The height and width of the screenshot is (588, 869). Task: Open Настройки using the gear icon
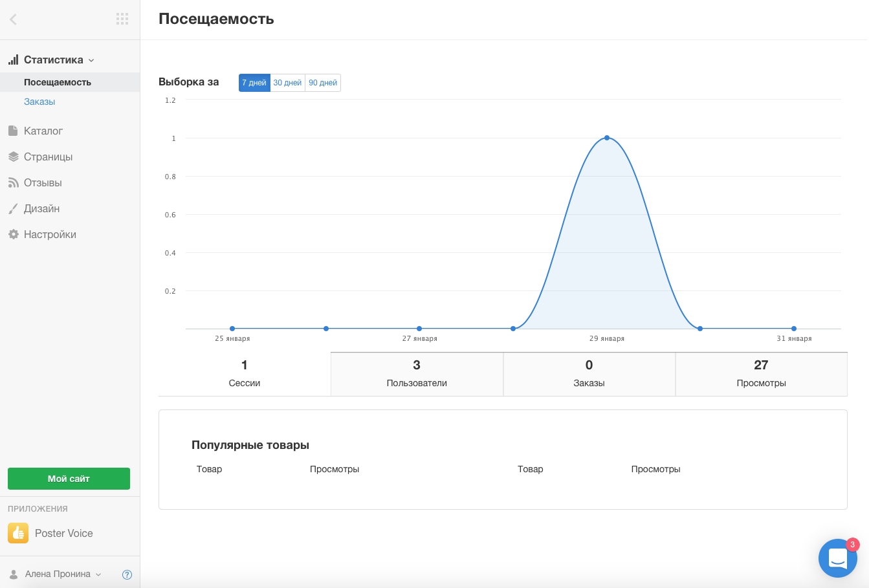13,234
